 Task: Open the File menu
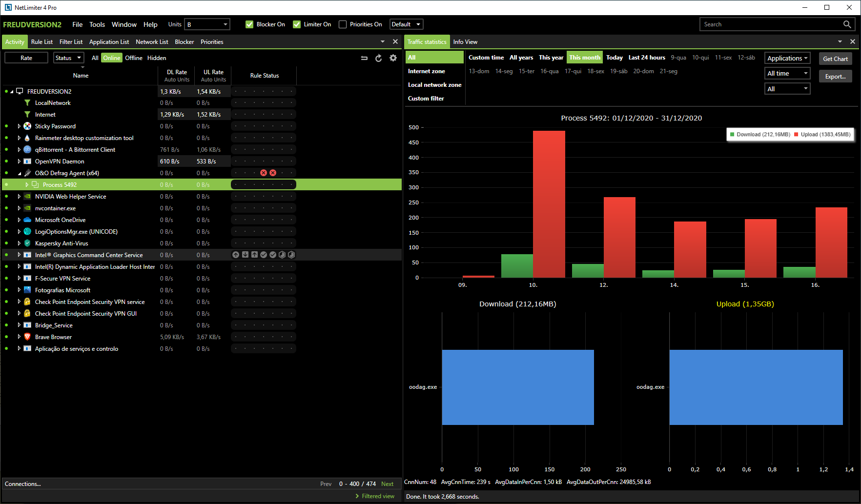tap(78, 24)
